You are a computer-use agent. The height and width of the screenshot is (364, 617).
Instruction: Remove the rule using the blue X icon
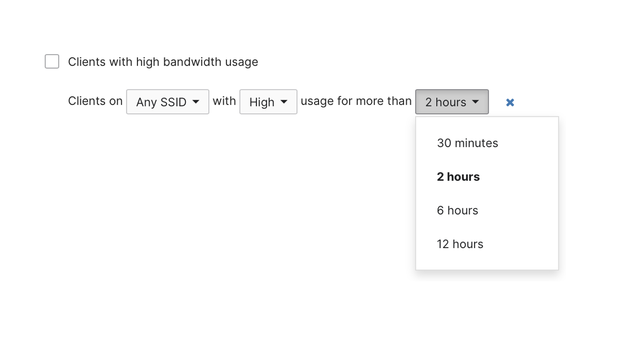point(510,102)
